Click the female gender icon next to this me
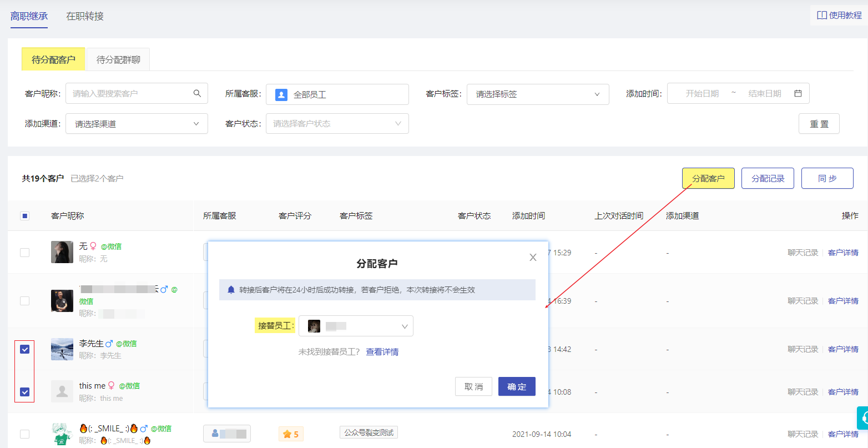 (111, 385)
